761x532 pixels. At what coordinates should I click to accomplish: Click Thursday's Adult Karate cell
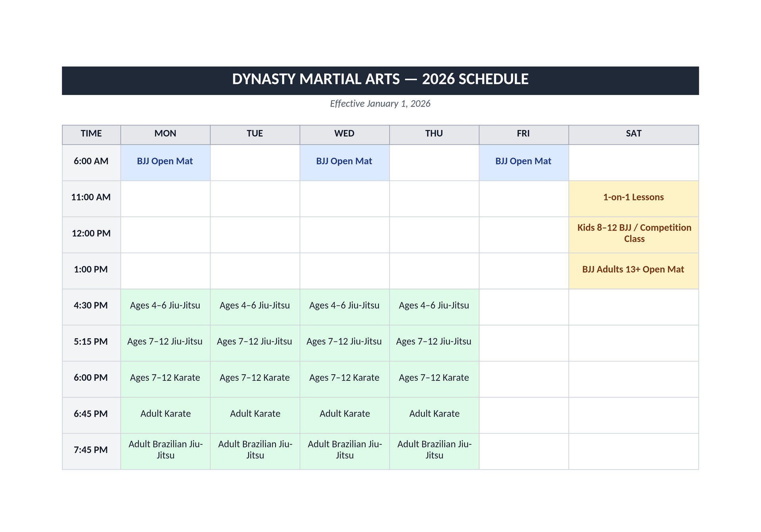(x=434, y=415)
